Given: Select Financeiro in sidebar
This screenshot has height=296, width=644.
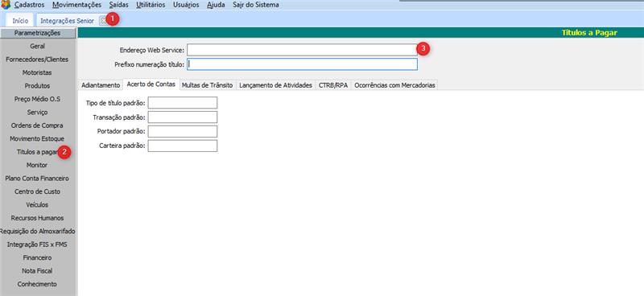Looking at the screenshot, I should click(x=37, y=257).
